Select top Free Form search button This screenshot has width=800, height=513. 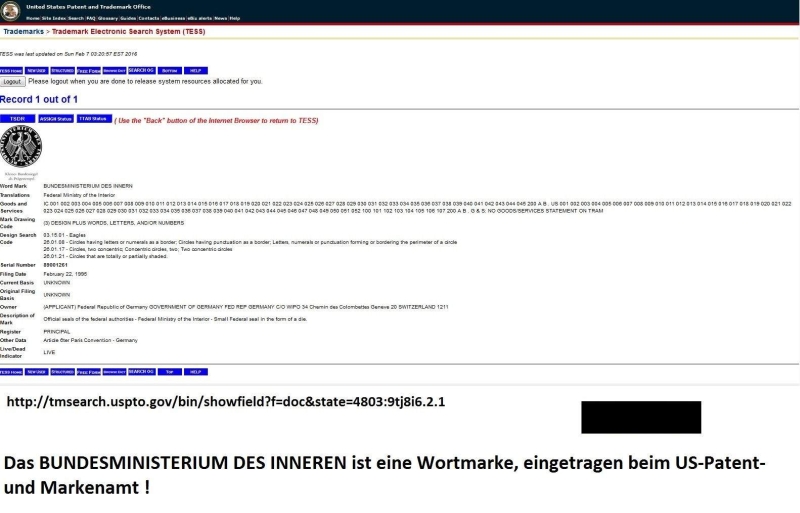coord(89,71)
